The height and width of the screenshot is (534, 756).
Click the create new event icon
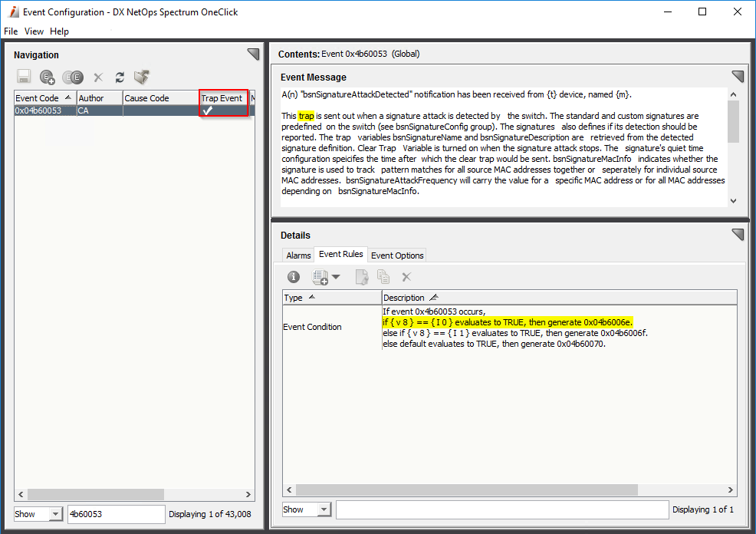pos(48,77)
